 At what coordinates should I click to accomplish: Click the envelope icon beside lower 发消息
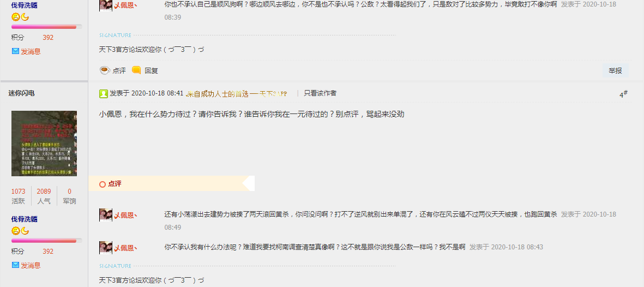[16, 265]
